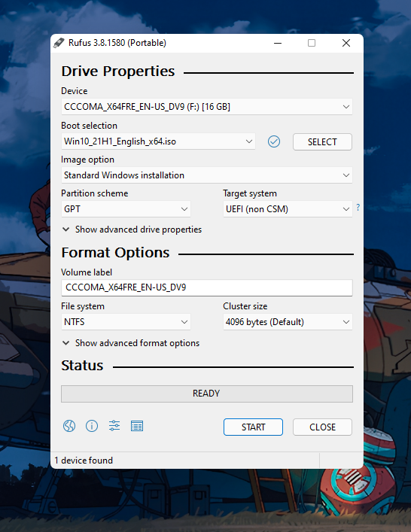Open the Boot selection dropdown
Image resolution: width=411 pixels, height=532 pixels.
click(x=158, y=141)
